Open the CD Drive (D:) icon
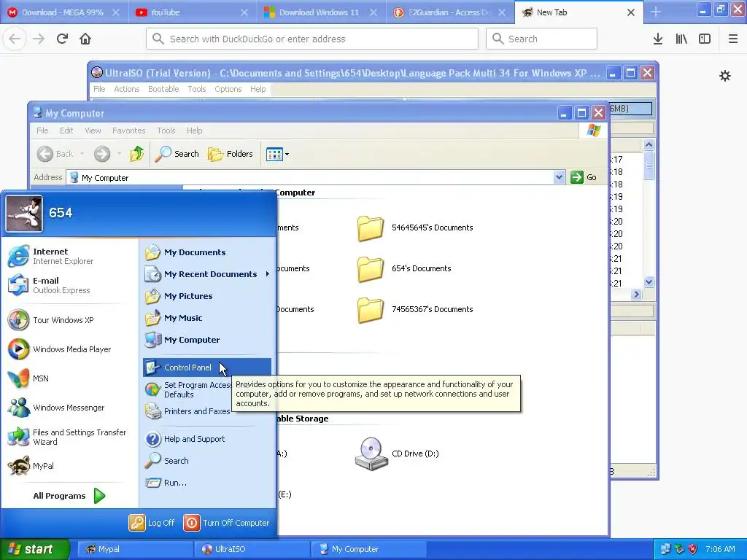Image resolution: width=747 pixels, height=560 pixels. pos(371,454)
